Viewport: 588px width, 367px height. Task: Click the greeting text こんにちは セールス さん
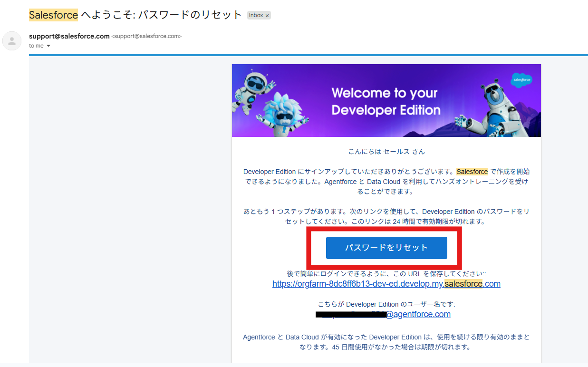tap(386, 152)
